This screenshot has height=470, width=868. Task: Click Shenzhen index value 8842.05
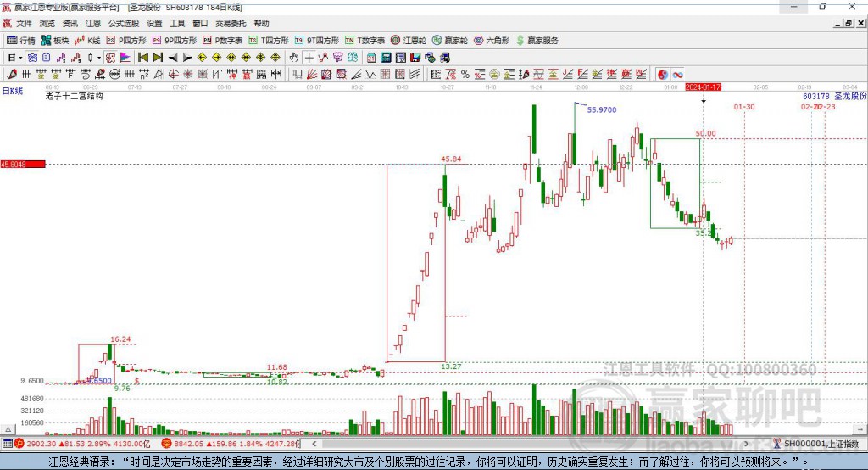(x=189, y=444)
